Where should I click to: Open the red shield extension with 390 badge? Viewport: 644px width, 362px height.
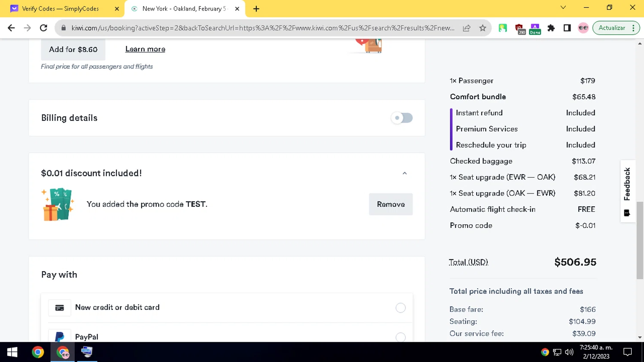point(519,28)
